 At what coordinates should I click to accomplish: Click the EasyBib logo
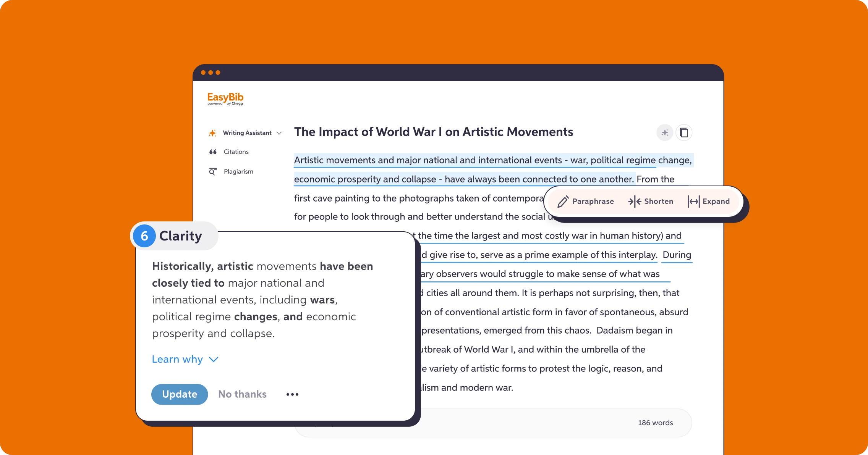point(225,99)
